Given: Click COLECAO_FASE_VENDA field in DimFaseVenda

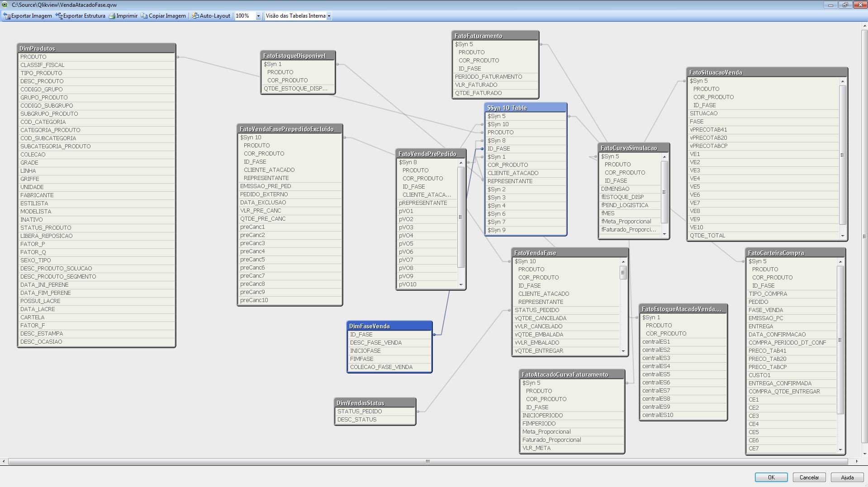Looking at the screenshot, I should 389,367.
